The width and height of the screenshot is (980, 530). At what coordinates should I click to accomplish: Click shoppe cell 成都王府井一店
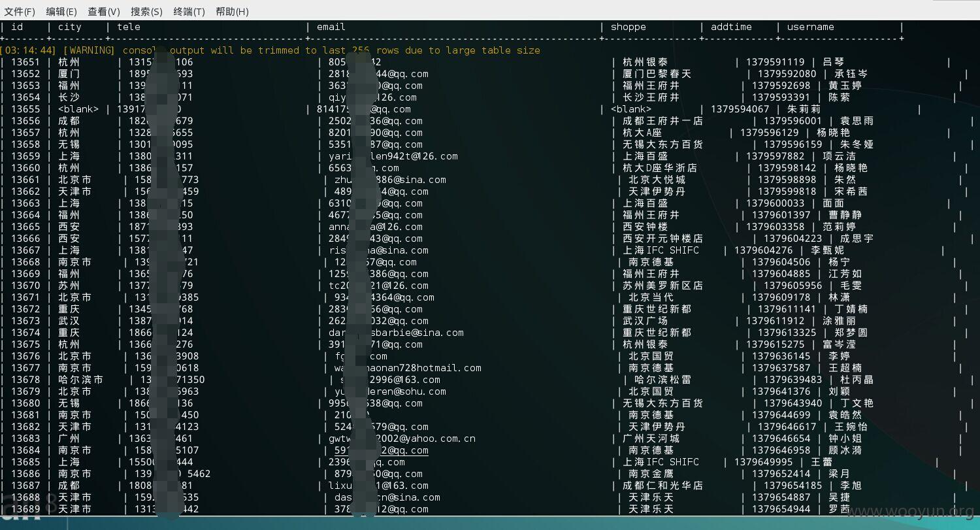tap(663, 121)
